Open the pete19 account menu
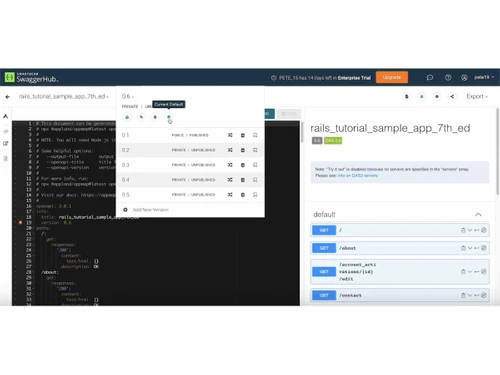Image resolution: width=500 pixels, height=375 pixels. click(484, 77)
